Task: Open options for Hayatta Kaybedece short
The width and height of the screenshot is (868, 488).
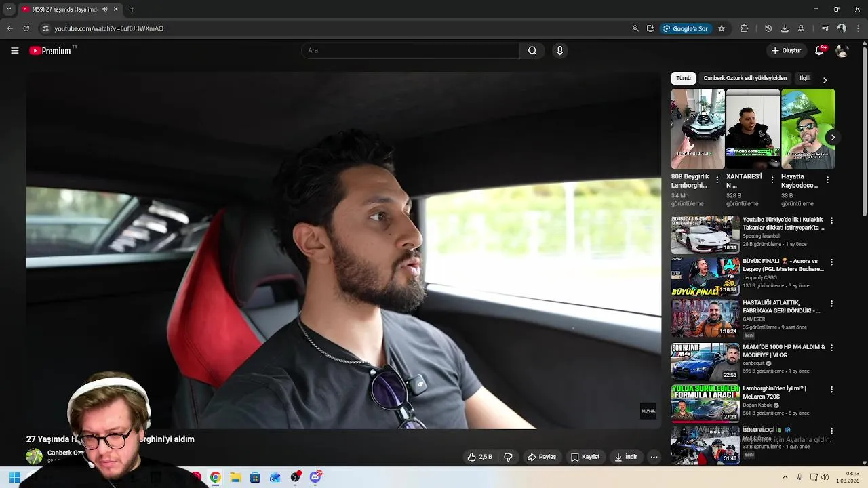Action: pos(827,180)
